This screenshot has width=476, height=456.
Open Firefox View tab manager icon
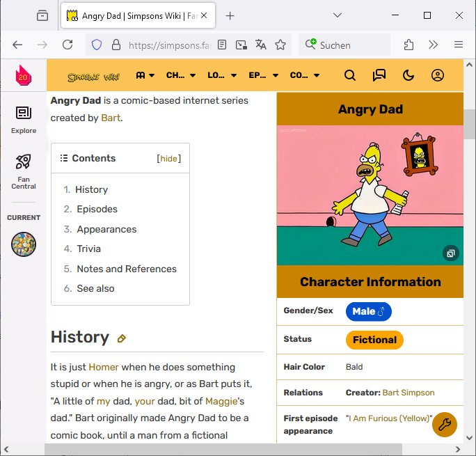pyautogui.click(x=42, y=15)
